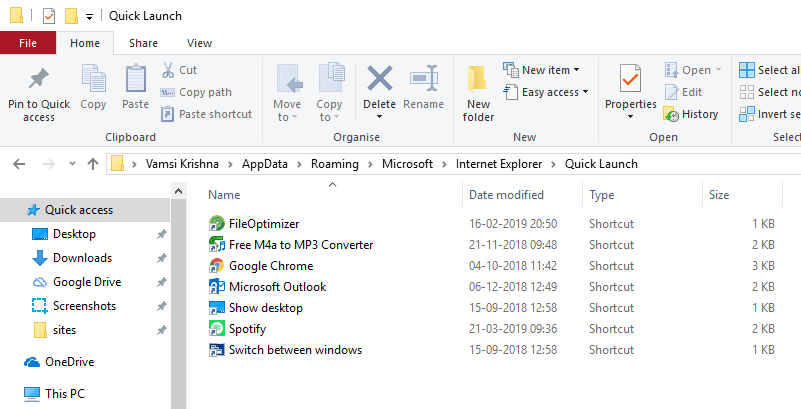Sort by Date modified column header
This screenshot has width=801, height=409.
(x=506, y=195)
